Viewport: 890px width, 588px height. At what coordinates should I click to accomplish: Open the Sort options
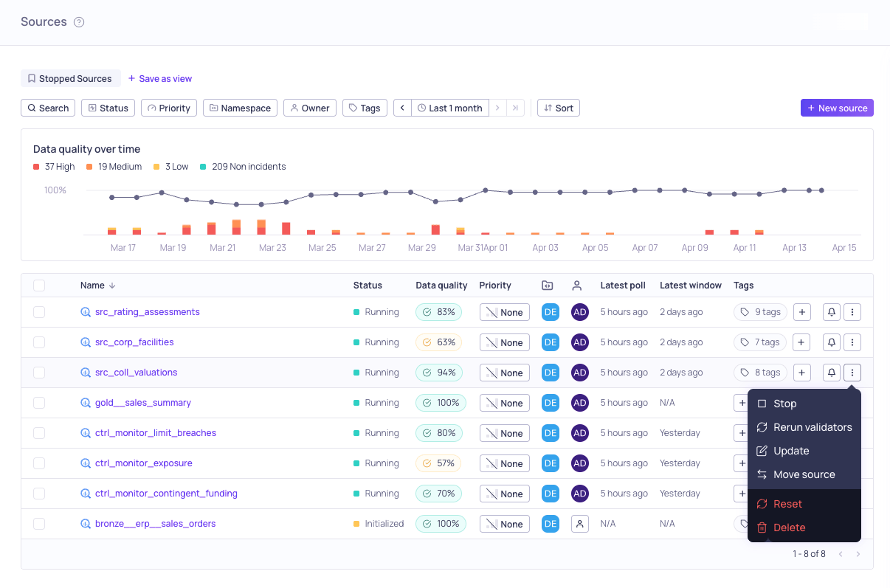(559, 108)
